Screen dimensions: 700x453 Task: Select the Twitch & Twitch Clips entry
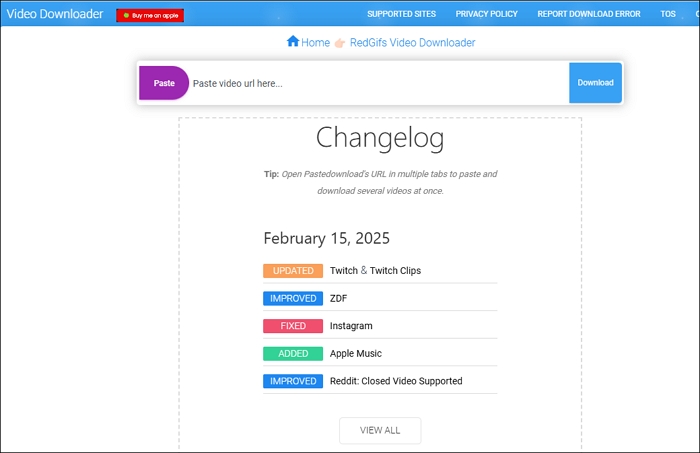point(375,271)
